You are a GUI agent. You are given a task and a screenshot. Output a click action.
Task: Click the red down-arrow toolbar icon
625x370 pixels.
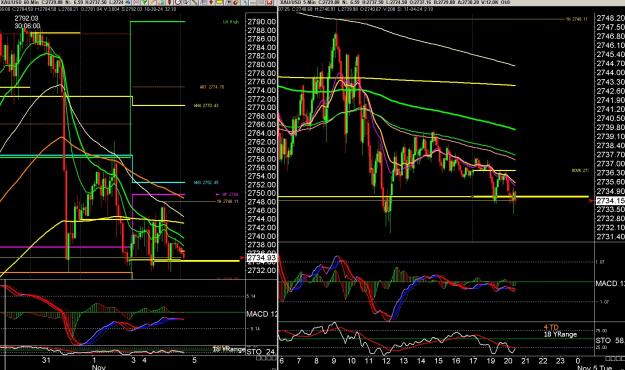coord(211,2)
